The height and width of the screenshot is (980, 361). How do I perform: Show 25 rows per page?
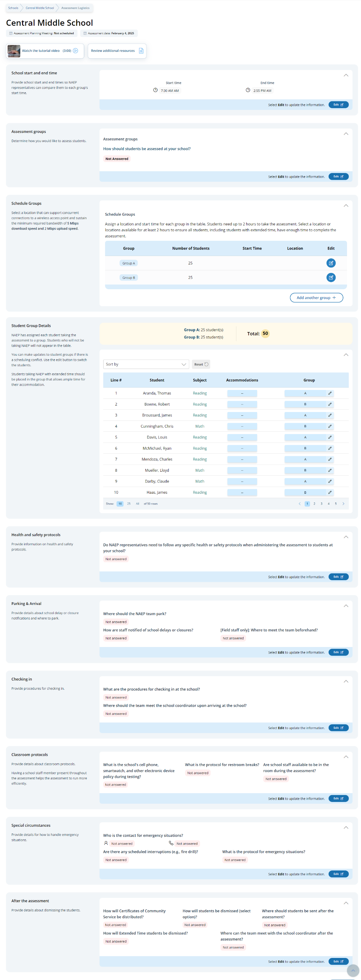129,503
